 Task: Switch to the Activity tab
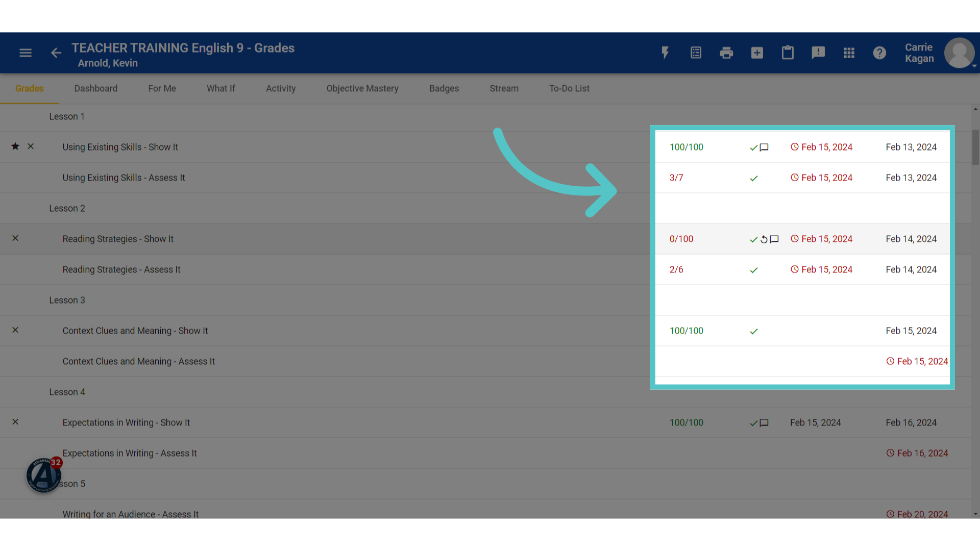[281, 88]
